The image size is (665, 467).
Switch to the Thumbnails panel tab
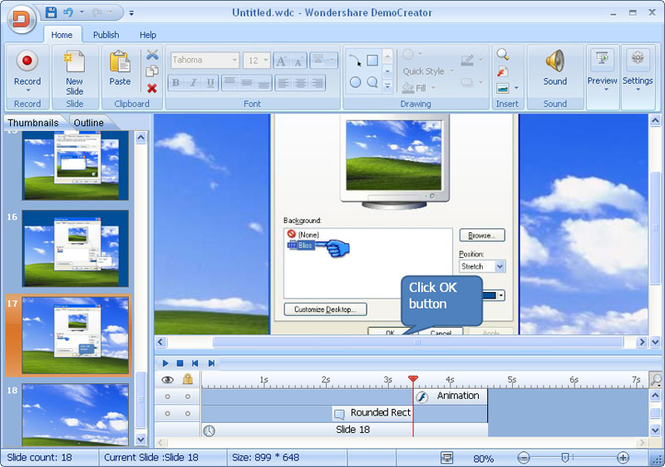click(33, 123)
